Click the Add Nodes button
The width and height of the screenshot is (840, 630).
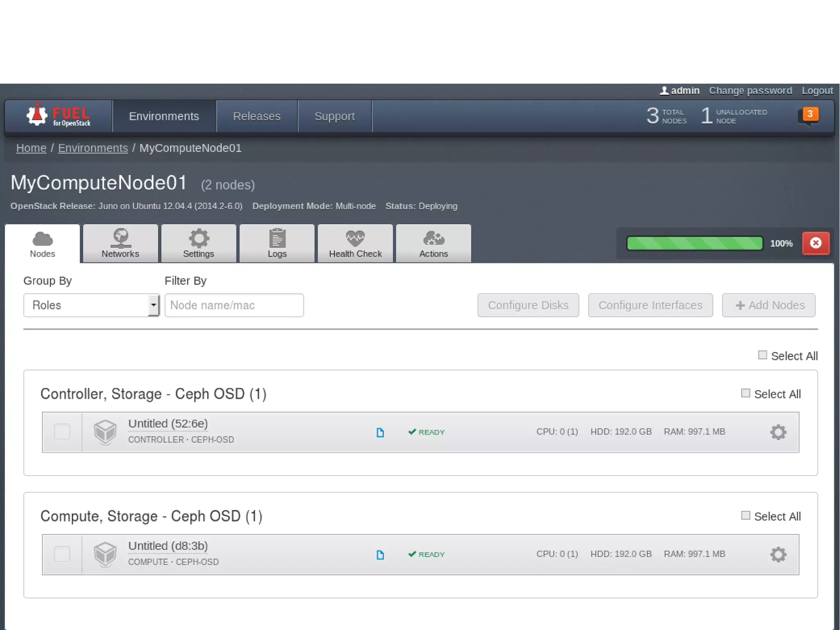click(x=769, y=305)
